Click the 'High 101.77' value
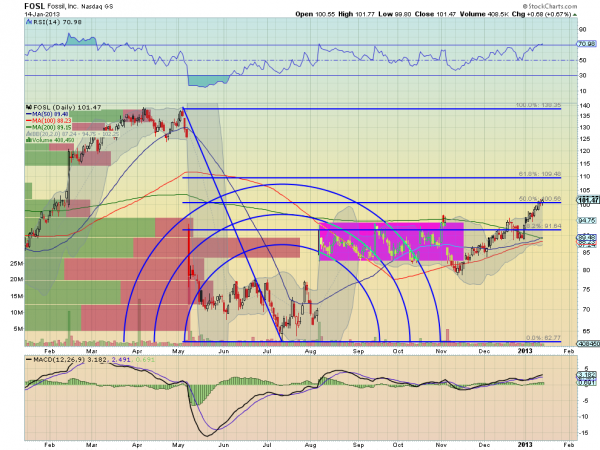This screenshot has height=450, width=600. click(356, 14)
